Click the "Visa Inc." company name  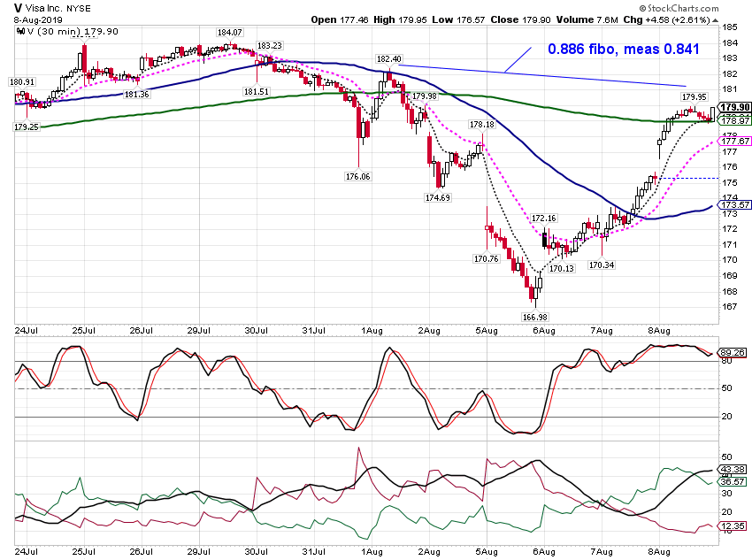pyautogui.click(x=44, y=8)
